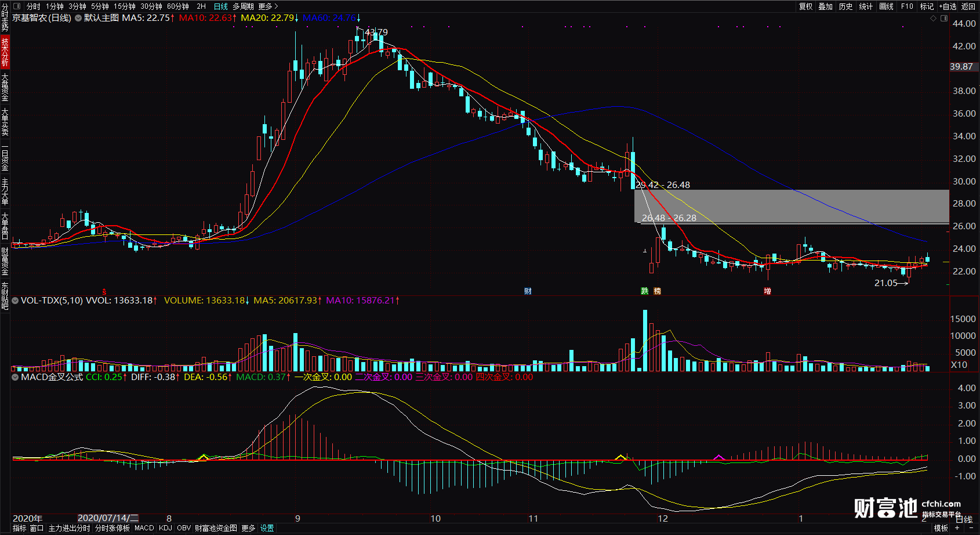Select the 1分钟 timeframe

[x=55, y=6]
